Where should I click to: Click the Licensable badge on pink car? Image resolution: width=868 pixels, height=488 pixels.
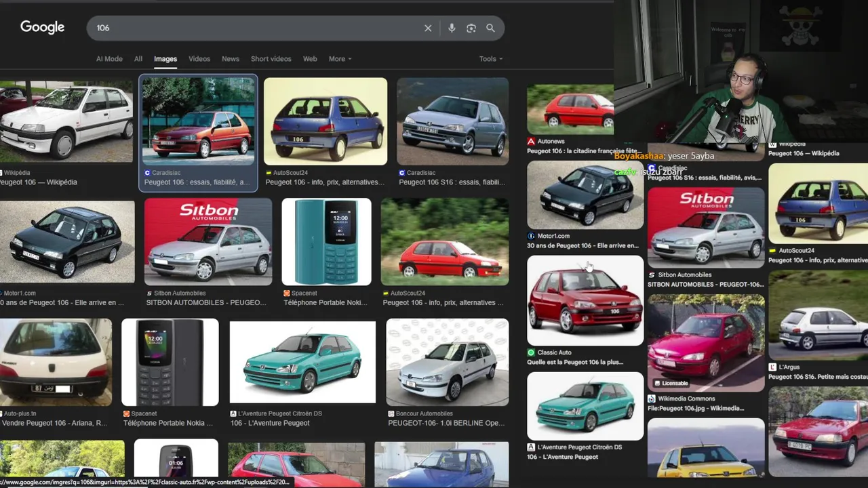pyautogui.click(x=671, y=383)
